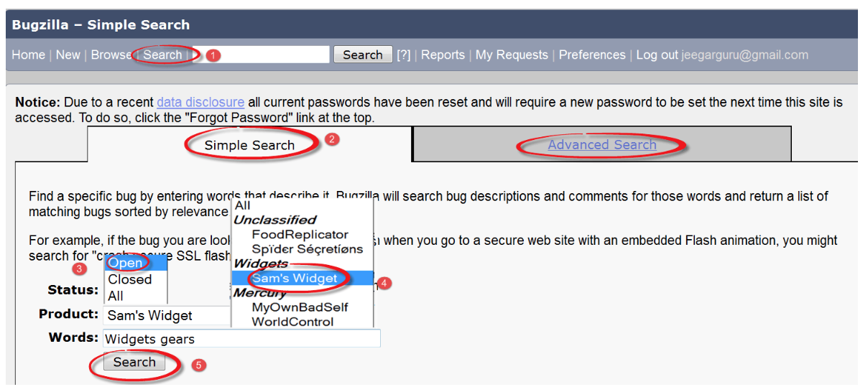Select WorldControl in the product list
The width and height of the screenshot is (868, 392).
coord(292,322)
